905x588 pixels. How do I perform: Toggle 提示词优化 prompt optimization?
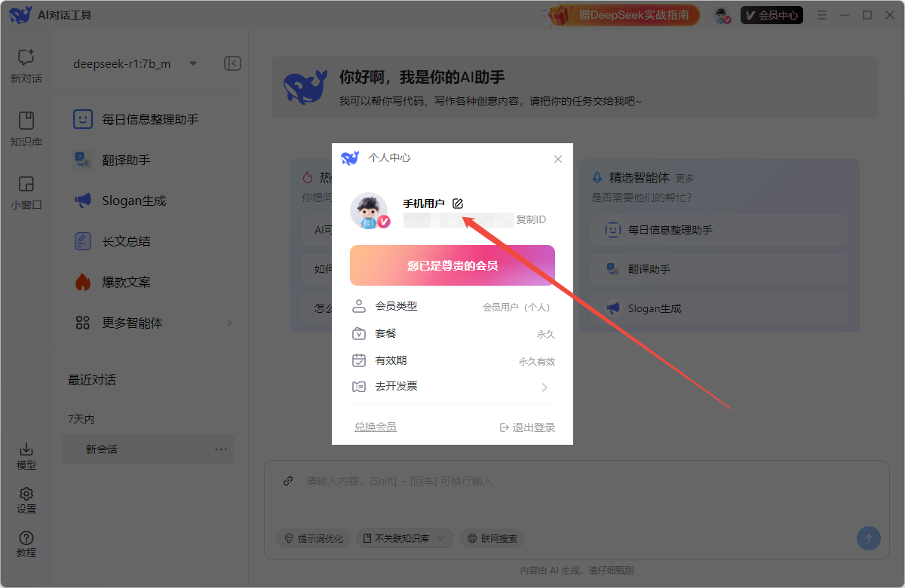(313, 538)
